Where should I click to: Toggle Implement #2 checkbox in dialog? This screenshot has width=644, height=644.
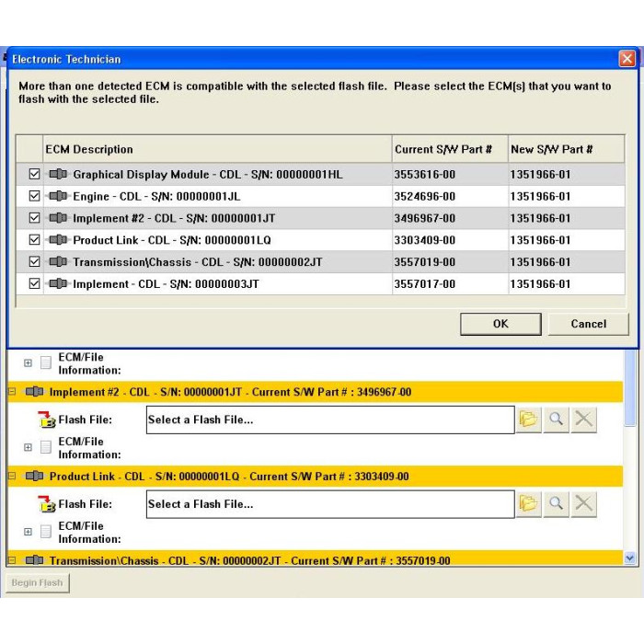[35, 218]
